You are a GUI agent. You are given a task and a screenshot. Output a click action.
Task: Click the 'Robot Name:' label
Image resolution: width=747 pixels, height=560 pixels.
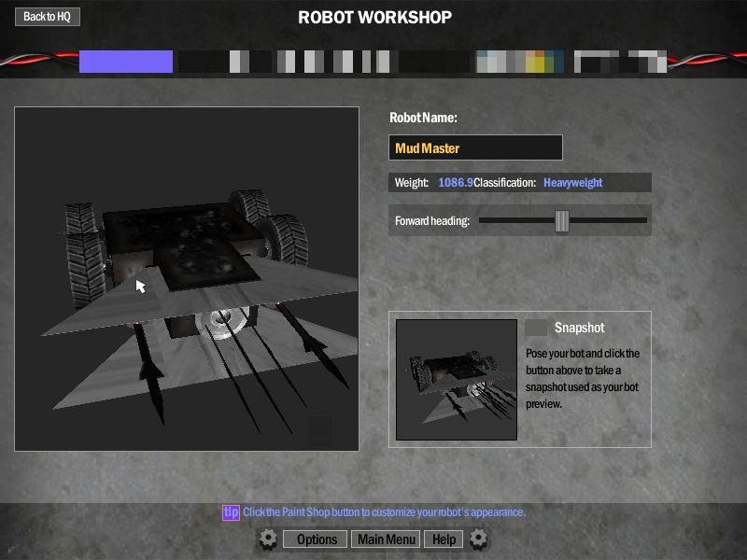pos(423,118)
